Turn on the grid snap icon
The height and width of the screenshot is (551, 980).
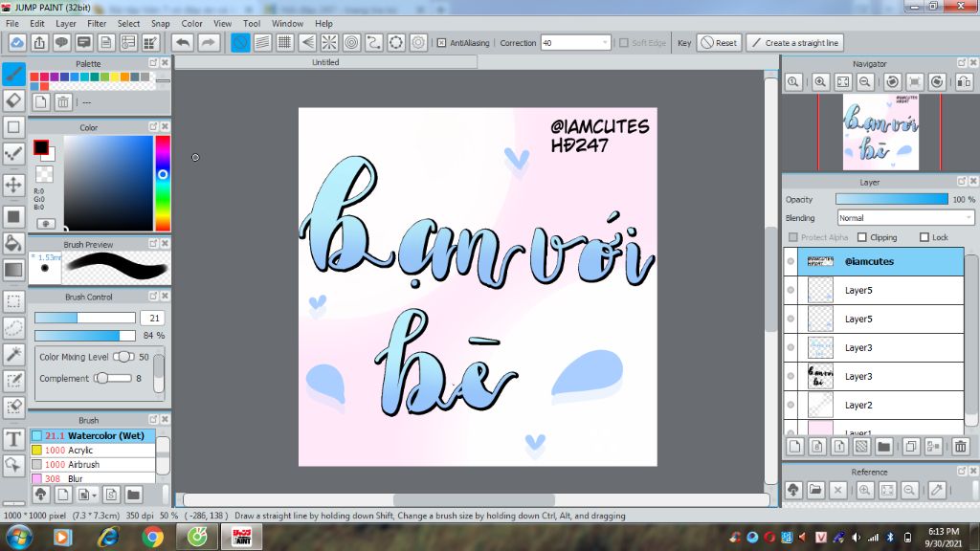pos(285,43)
